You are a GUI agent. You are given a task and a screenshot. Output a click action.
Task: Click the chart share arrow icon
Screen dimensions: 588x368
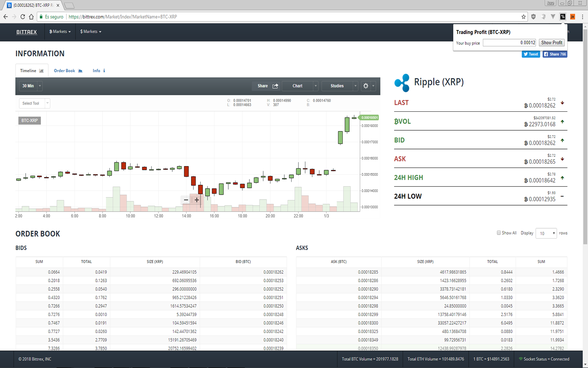pyautogui.click(x=275, y=86)
